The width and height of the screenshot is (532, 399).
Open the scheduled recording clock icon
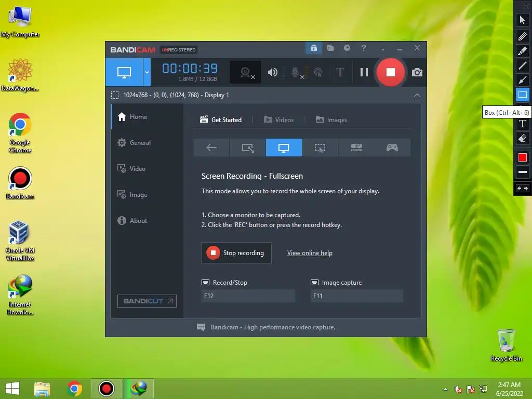click(x=347, y=48)
